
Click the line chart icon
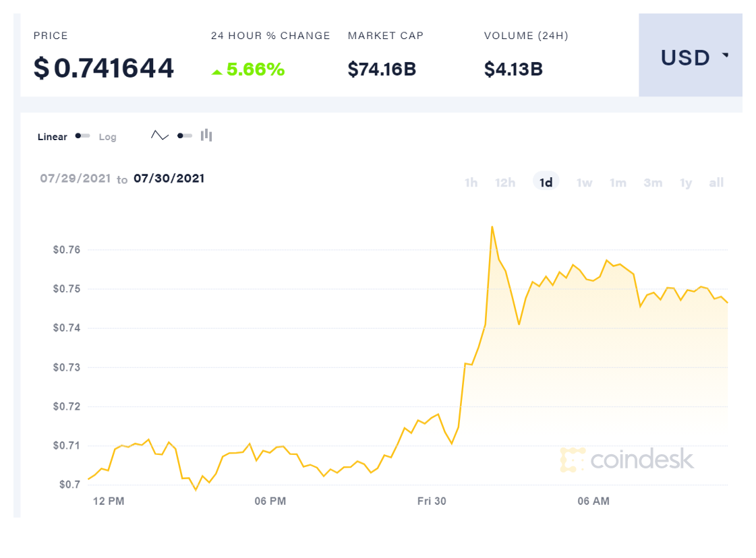pyautogui.click(x=160, y=135)
